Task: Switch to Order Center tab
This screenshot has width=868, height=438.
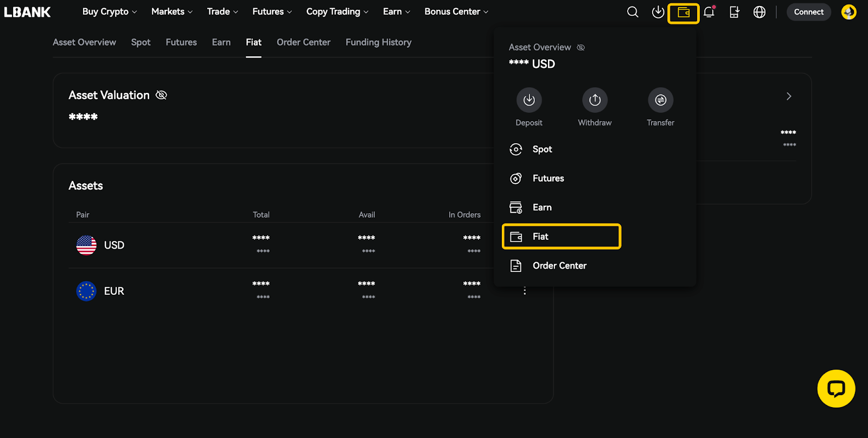Action: pyautogui.click(x=303, y=42)
